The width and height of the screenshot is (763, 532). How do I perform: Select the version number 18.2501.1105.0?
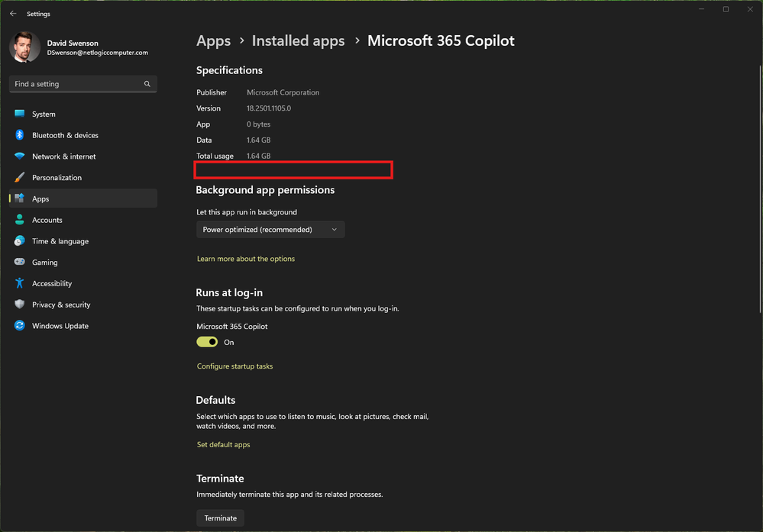point(269,108)
